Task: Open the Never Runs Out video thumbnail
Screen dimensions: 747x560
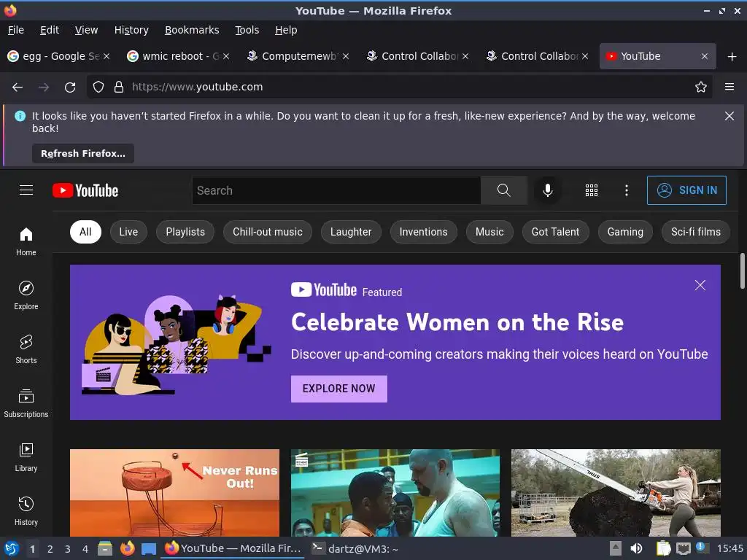Action: (x=175, y=493)
